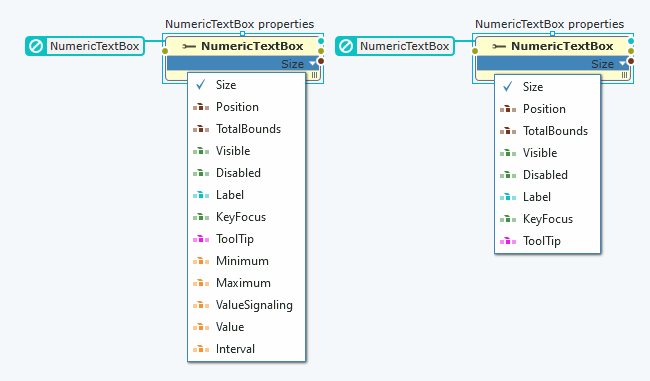This screenshot has width=650, height=381.
Task: Click the green Visible icon in the longer menu
Action: pos(201,151)
